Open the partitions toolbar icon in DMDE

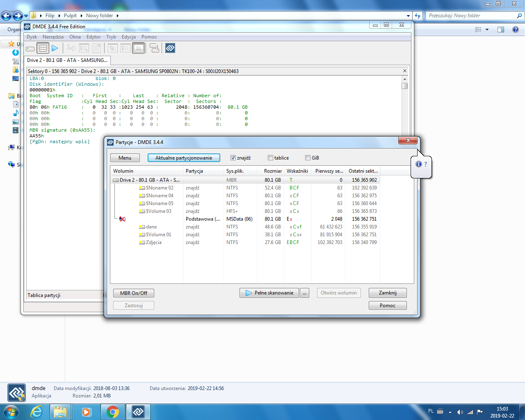pyautogui.click(x=43, y=48)
